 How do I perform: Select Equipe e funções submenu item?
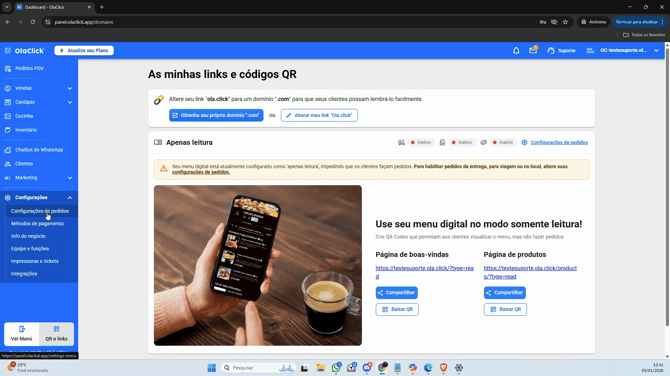(30, 249)
